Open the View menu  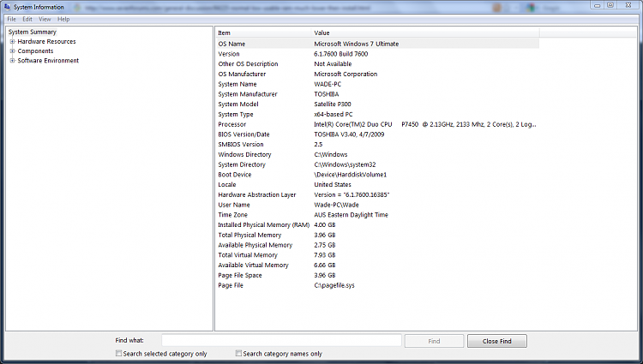click(x=45, y=19)
